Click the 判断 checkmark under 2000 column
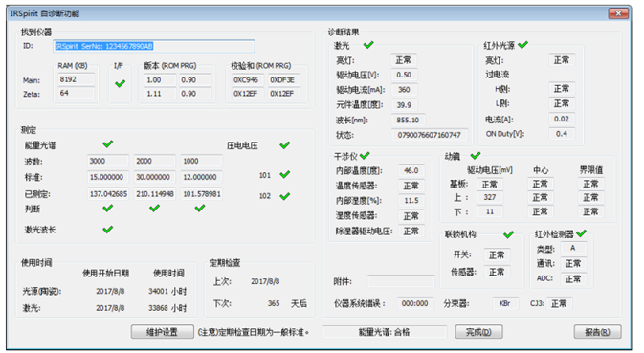Screen dimensions: 644x353 click(x=154, y=209)
